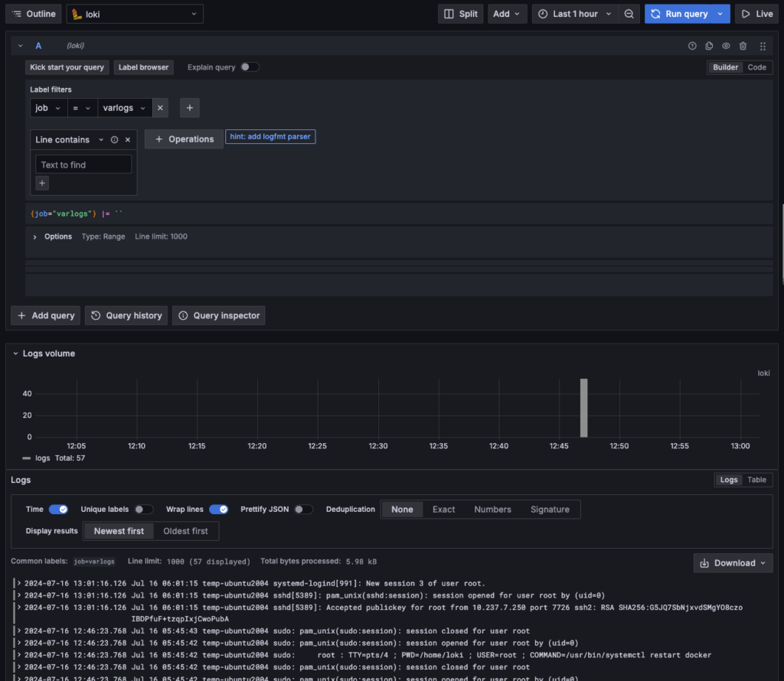Delete query A with the trash icon
784x681 pixels.
point(743,46)
